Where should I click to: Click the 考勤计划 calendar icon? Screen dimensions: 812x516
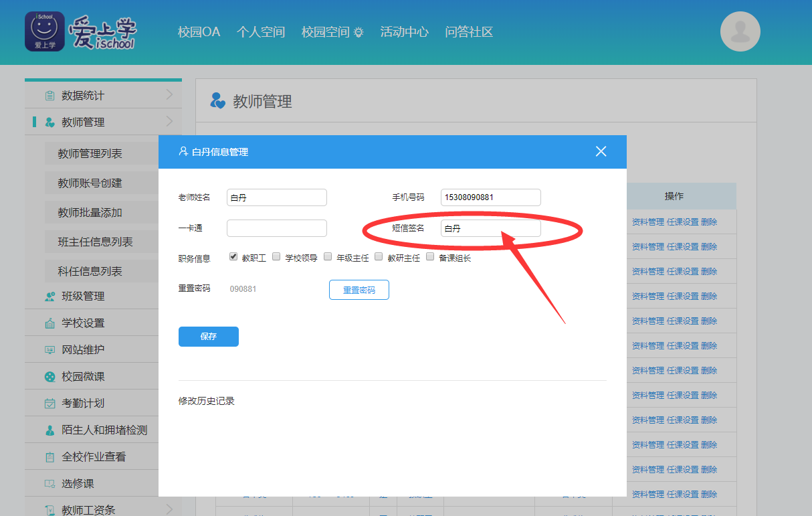[49, 404]
